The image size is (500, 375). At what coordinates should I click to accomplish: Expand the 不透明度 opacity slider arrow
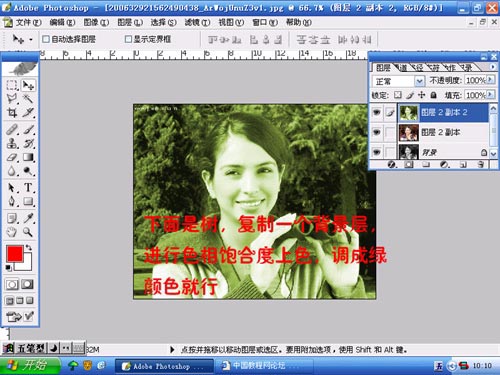pos(490,80)
